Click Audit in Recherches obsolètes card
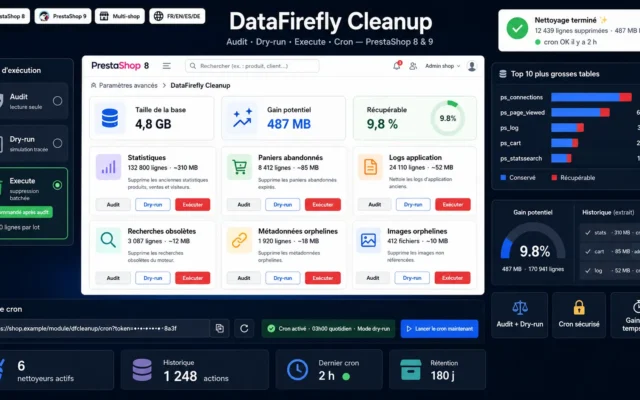The image size is (640, 400). click(113, 278)
